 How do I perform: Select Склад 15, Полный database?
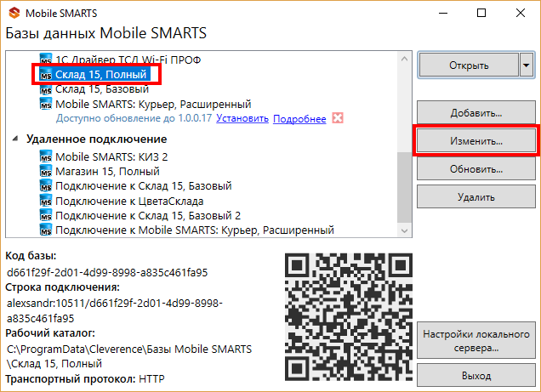(x=100, y=75)
